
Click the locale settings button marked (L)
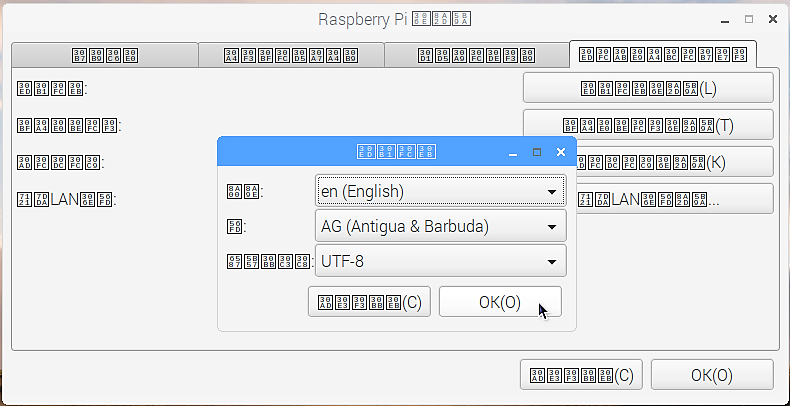[648, 88]
